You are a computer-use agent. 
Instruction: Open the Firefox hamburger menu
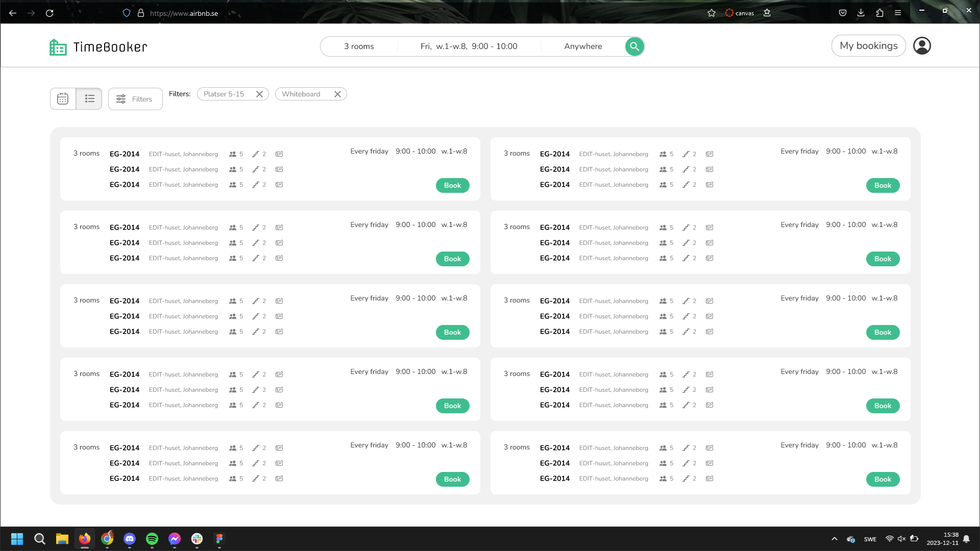pos(898,13)
